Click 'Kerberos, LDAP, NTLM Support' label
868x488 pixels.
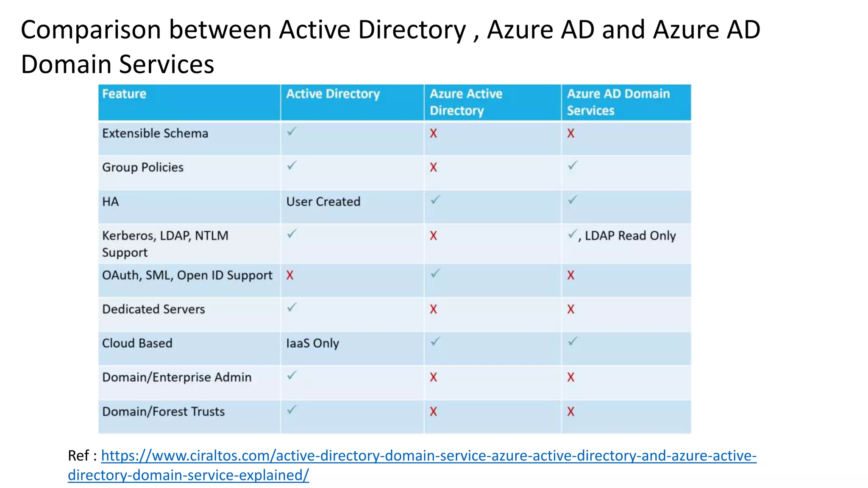(165, 244)
